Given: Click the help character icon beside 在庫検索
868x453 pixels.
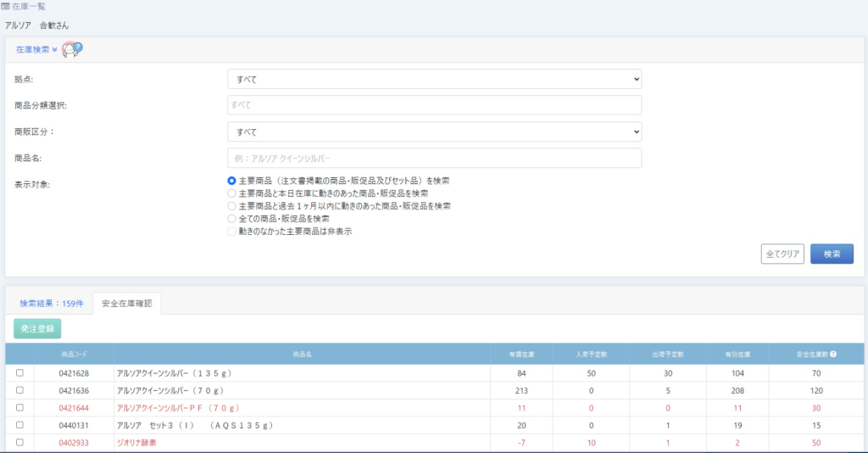Looking at the screenshot, I should [x=73, y=49].
